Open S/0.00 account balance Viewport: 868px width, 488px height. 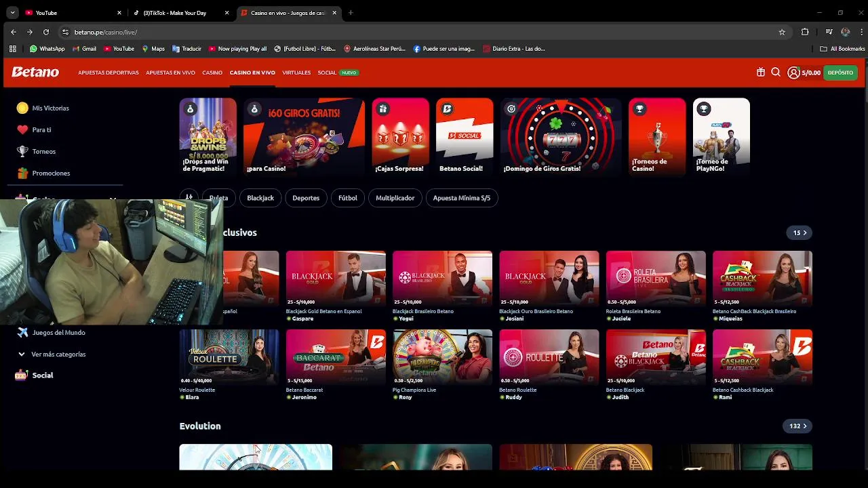(811, 73)
